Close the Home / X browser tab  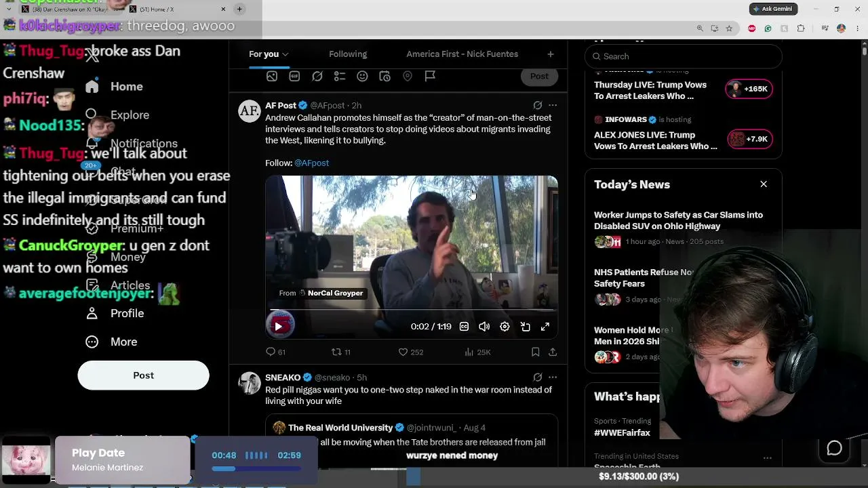223,9
